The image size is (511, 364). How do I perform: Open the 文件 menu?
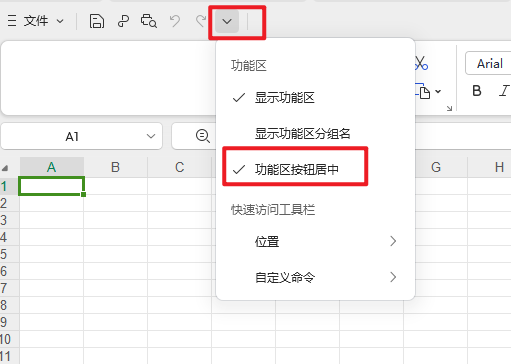(x=36, y=21)
